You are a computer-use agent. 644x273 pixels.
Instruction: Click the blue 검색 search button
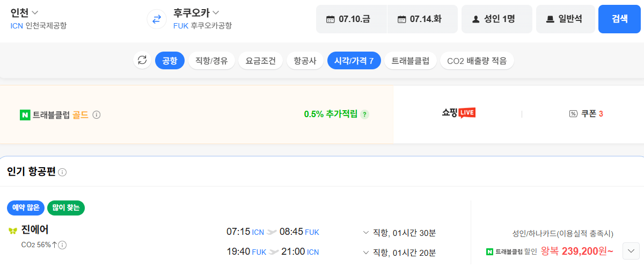tap(620, 19)
